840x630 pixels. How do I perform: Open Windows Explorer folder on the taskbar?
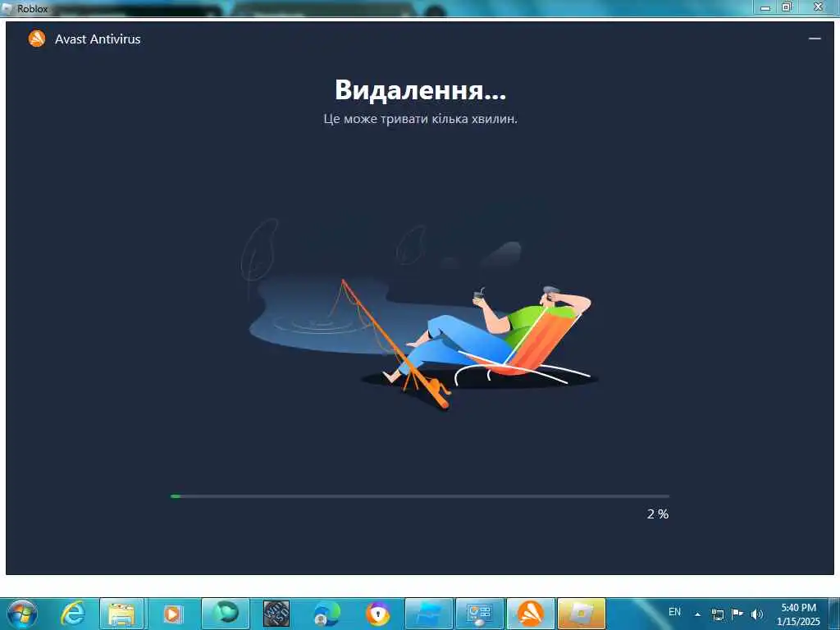121,614
